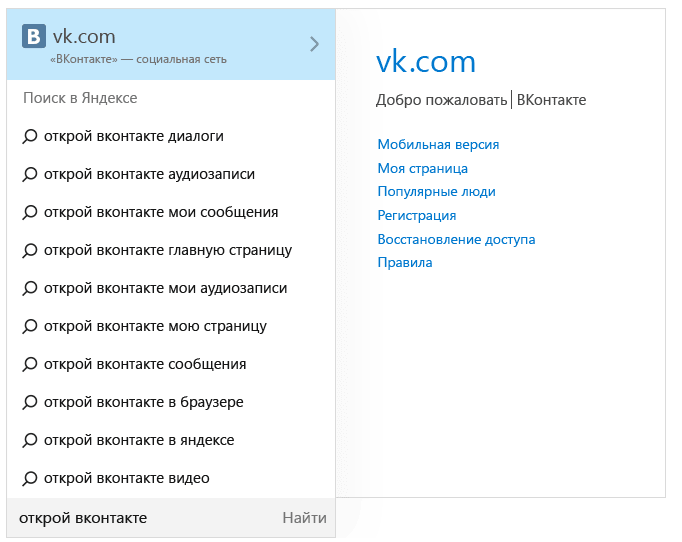The width and height of the screenshot is (682, 542).
Task: Expand vk.com result with chevron arrow
Action: [314, 44]
